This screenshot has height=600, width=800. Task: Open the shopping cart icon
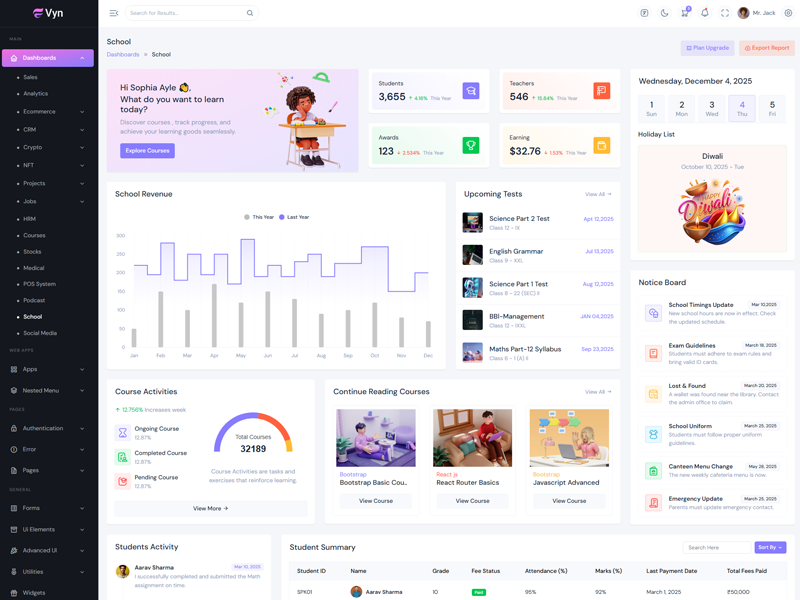[684, 13]
